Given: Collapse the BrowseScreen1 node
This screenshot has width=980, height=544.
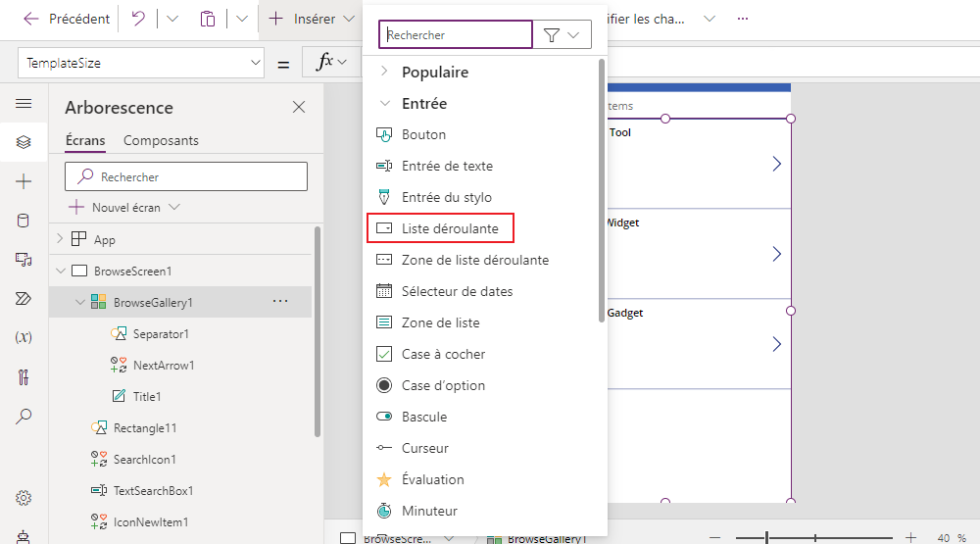Looking at the screenshot, I should coord(61,271).
